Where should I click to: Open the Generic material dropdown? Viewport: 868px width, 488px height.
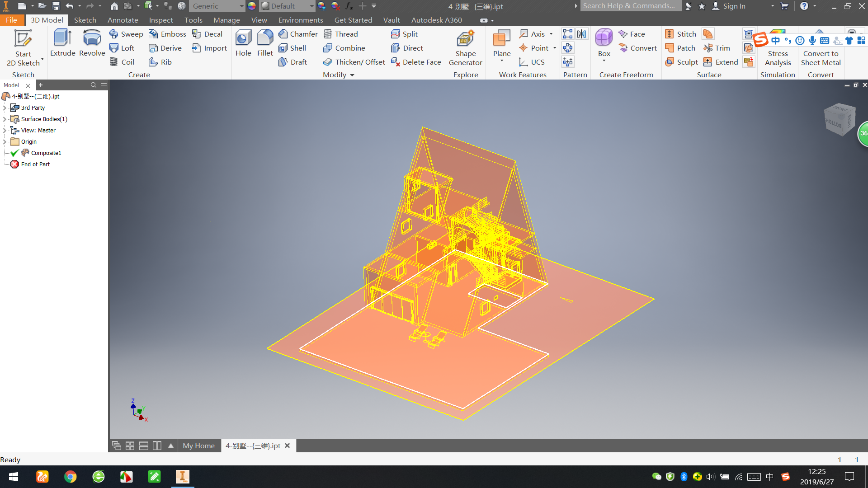click(x=241, y=6)
